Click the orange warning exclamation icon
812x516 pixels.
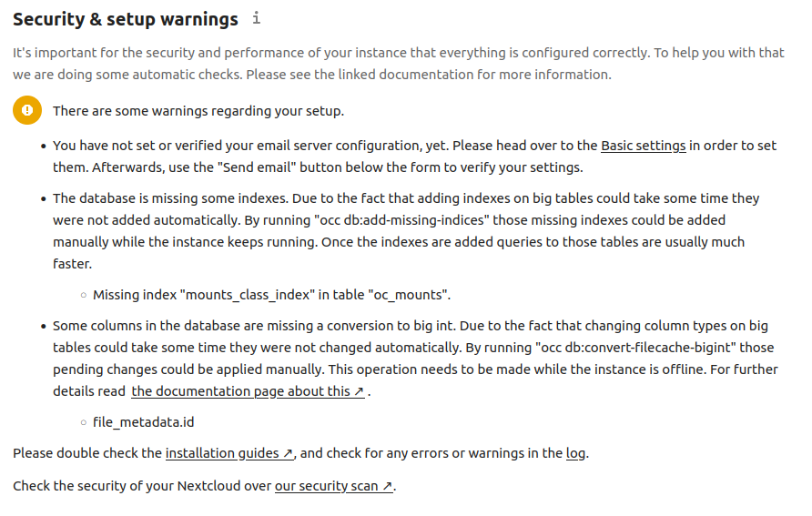[27, 110]
